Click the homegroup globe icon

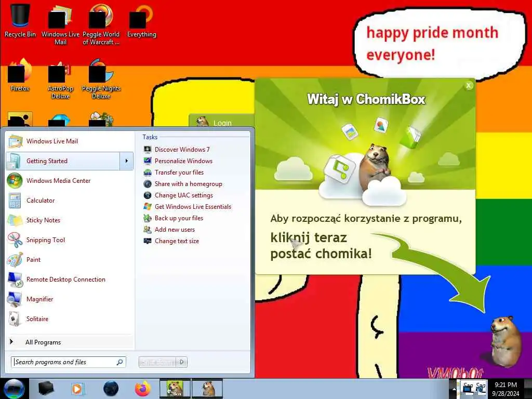(147, 184)
